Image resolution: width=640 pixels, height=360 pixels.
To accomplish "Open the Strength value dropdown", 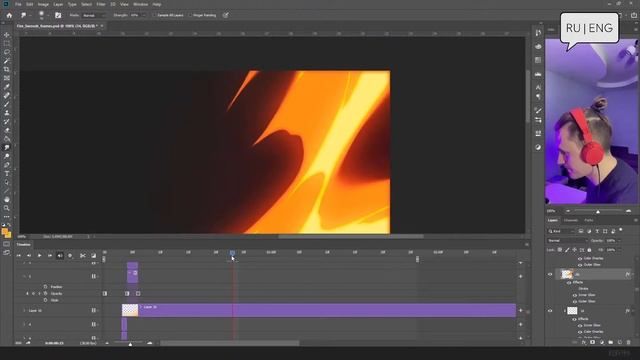I will (144, 15).
